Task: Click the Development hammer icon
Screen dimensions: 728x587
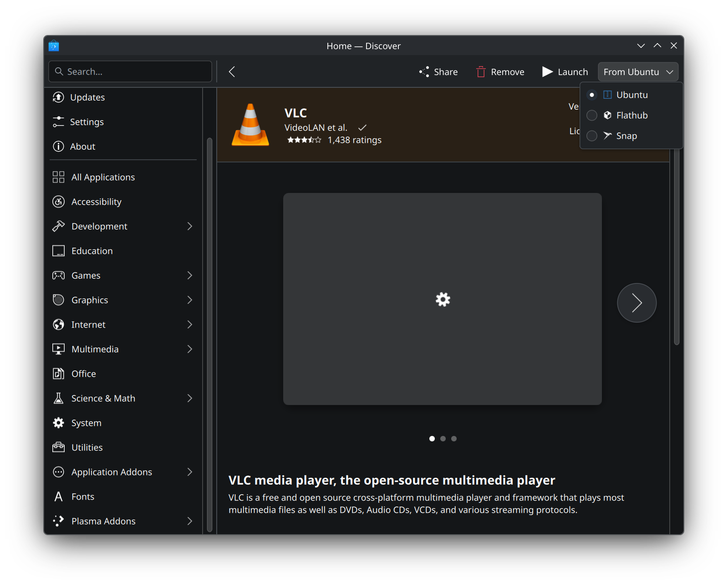Action: coord(58,226)
